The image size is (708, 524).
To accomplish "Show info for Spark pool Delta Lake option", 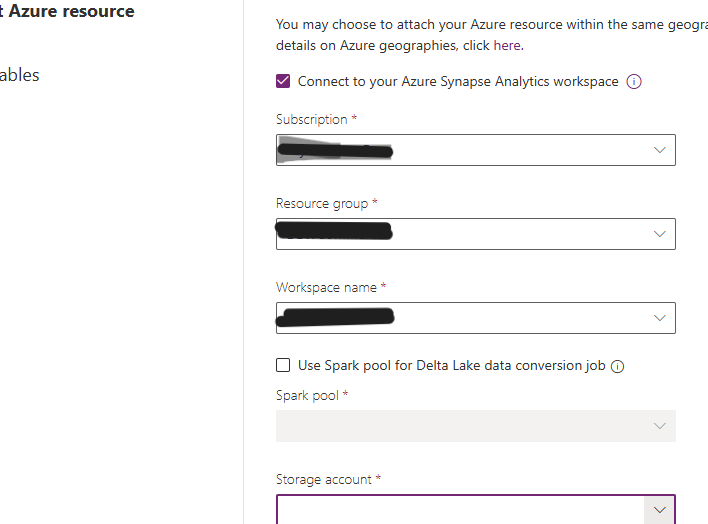I will click(617, 366).
